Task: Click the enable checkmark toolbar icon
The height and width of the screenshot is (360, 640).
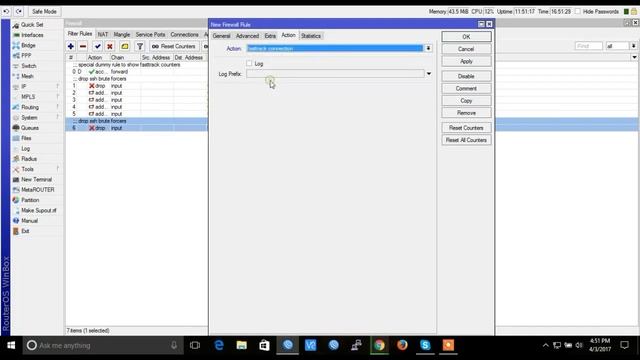Action: click(97, 47)
